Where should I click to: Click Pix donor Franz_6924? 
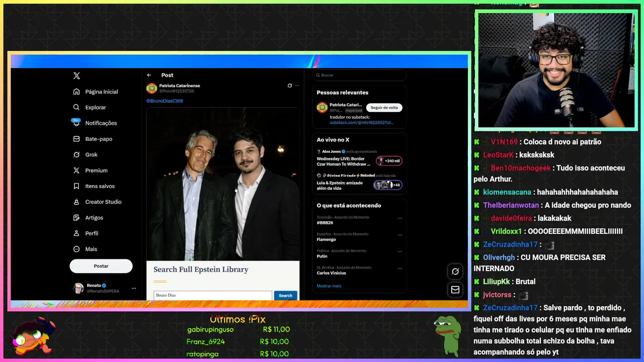point(206,341)
